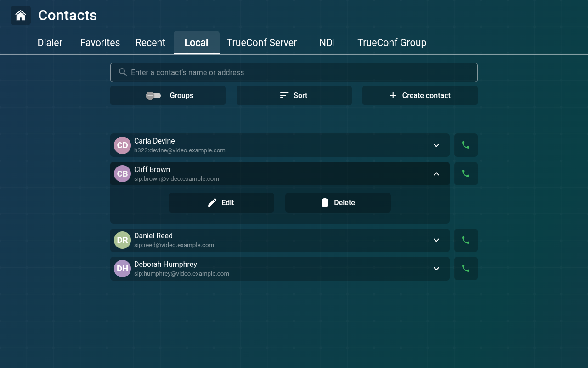The width and height of the screenshot is (588, 368).
Task: Expand Daniel Reed contact options
Action: tap(436, 240)
